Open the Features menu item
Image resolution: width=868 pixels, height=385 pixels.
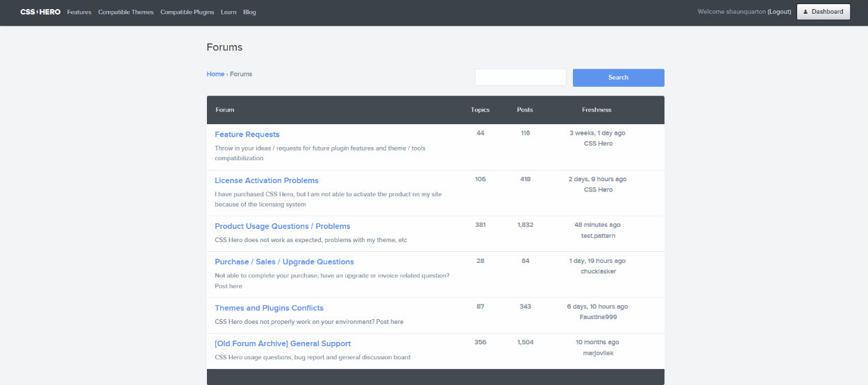coord(79,12)
